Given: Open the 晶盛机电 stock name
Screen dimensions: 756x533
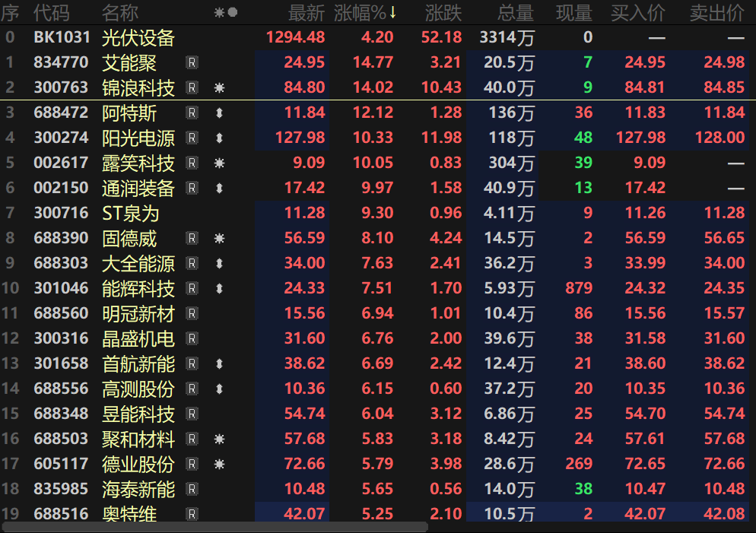Looking at the screenshot, I should (x=138, y=339).
